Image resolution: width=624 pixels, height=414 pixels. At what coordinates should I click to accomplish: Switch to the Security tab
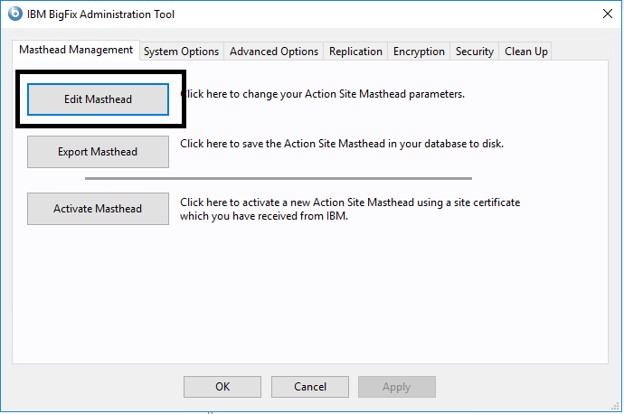point(474,51)
